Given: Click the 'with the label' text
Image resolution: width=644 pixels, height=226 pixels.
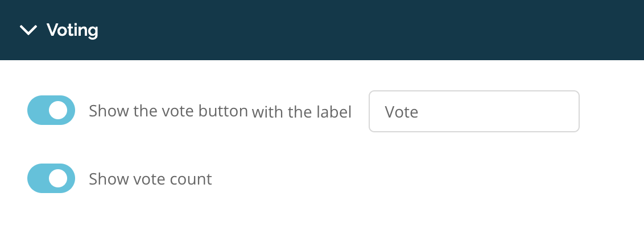Looking at the screenshot, I should [302, 111].
